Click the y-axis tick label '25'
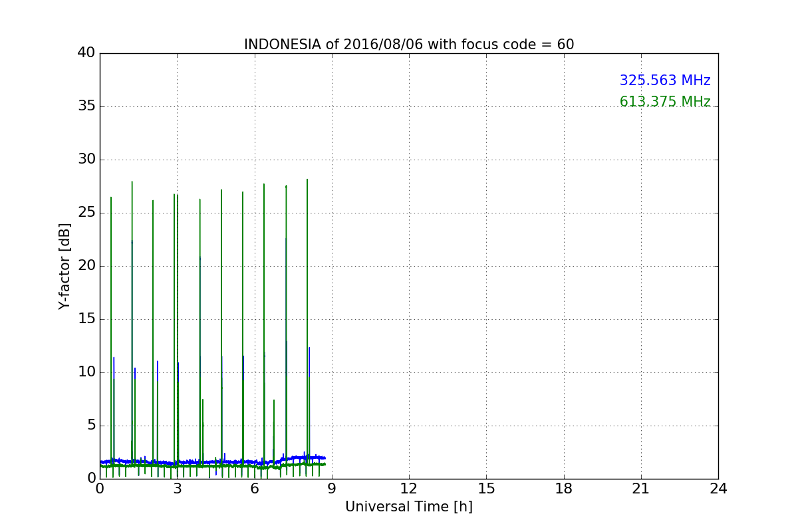Screen dimensions: 798x532 point(86,213)
